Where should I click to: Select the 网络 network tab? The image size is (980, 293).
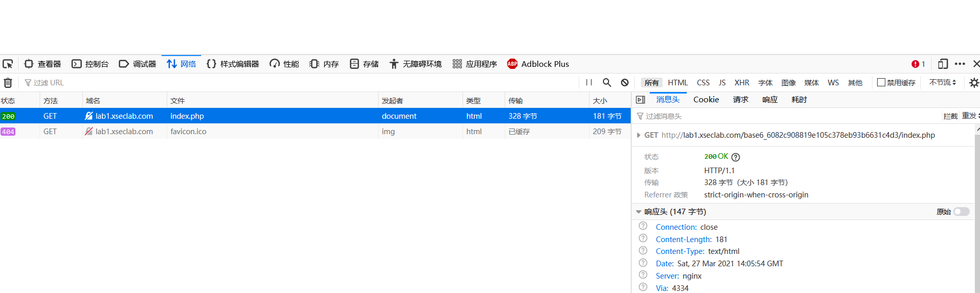[181, 64]
